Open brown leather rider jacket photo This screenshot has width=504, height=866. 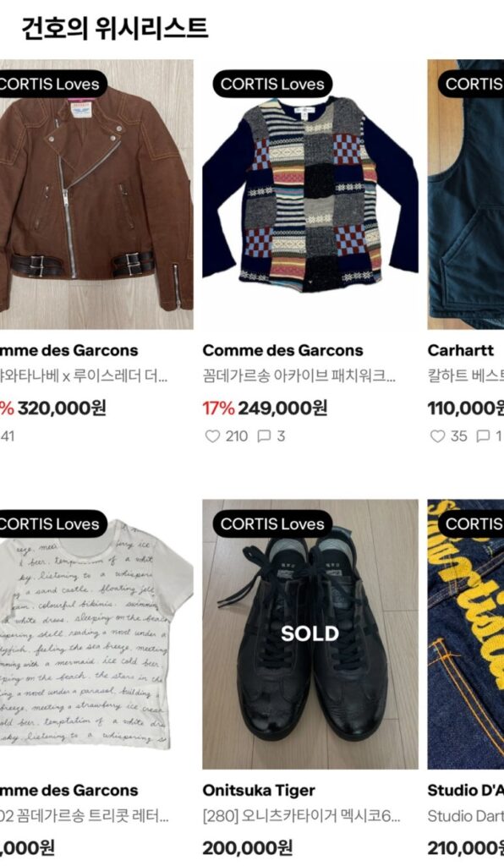[96, 195]
